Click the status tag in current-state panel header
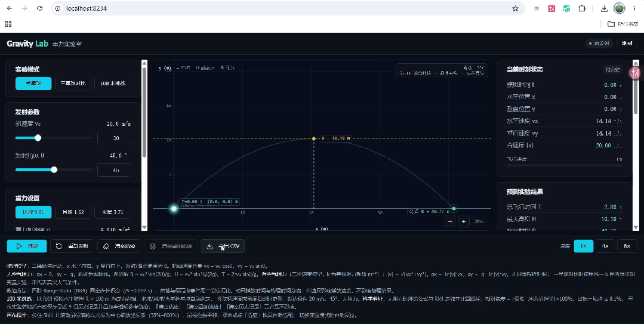 [x=612, y=69]
